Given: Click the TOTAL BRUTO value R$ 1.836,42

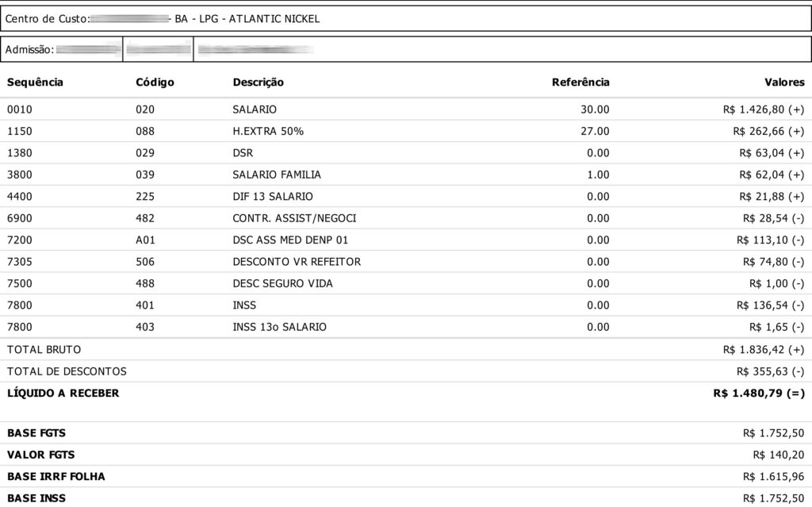Looking at the screenshot, I should (763, 349).
